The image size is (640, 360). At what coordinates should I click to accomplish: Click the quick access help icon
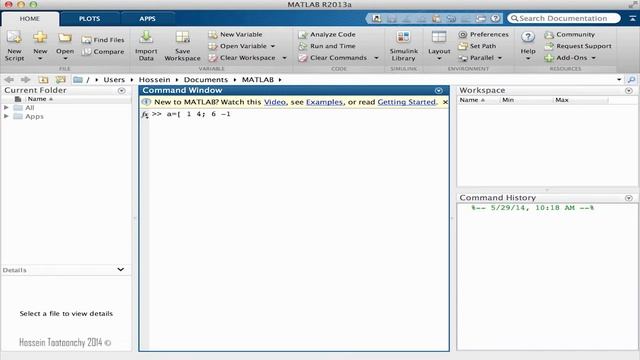pos(495,18)
